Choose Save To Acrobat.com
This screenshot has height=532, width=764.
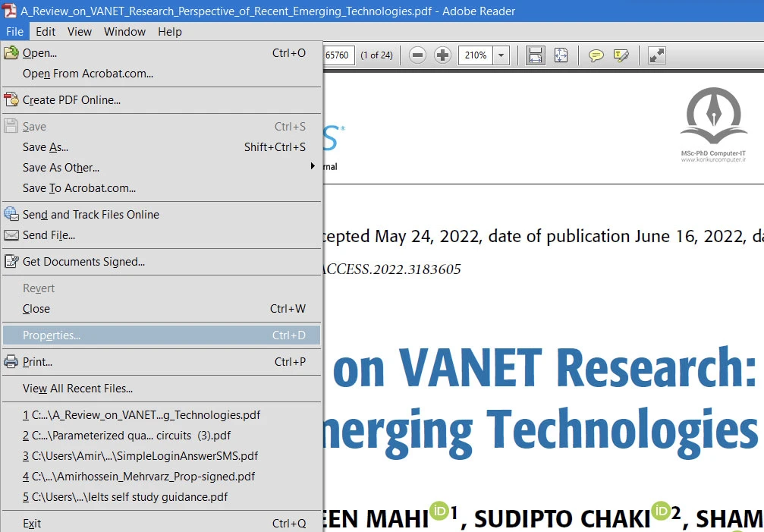click(x=162, y=188)
